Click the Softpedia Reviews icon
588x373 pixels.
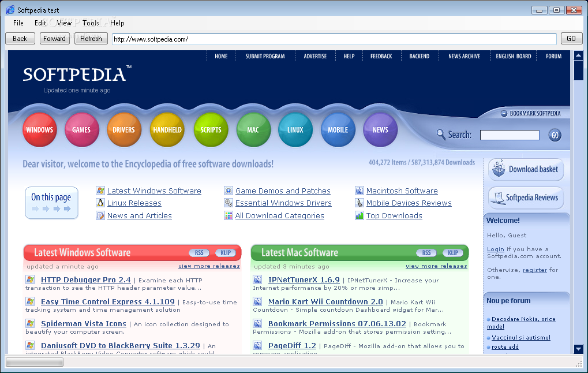[x=499, y=197]
